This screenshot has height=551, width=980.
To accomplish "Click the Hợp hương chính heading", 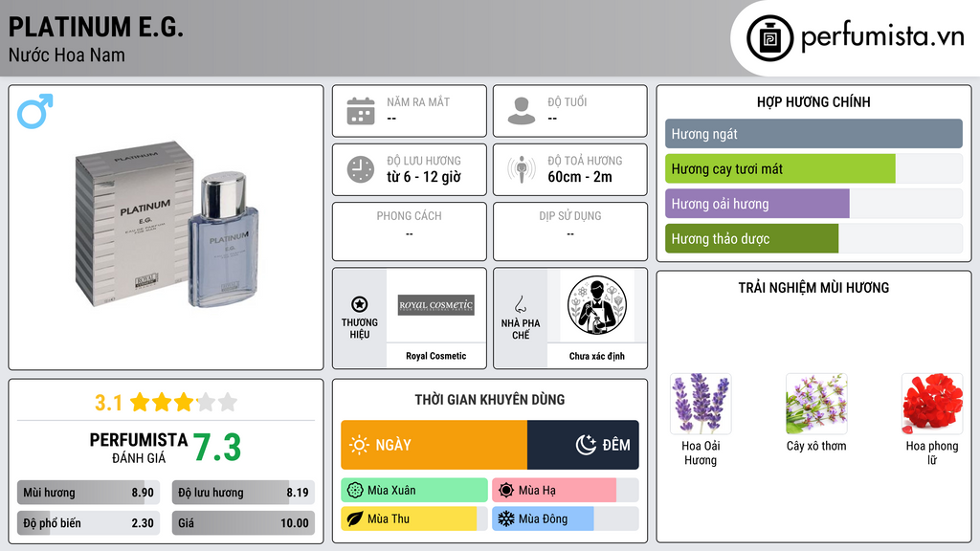I will 813,101.
